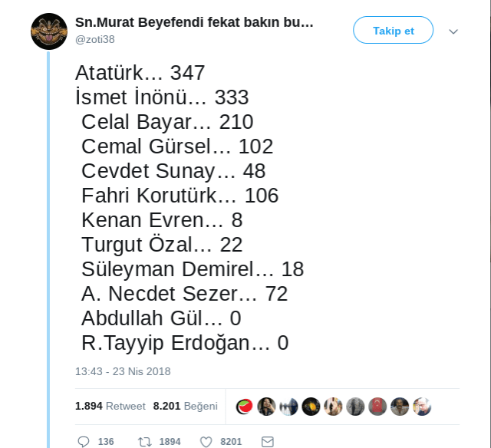Image resolution: width=491 pixels, height=448 pixels.
Task: Click the first liker avatar, red and green
Action: point(244,407)
